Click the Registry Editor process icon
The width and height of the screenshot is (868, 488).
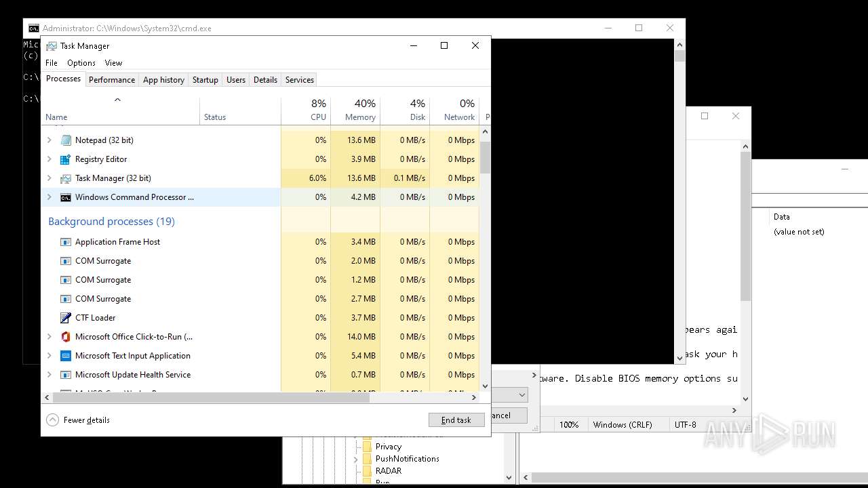pos(66,159)
